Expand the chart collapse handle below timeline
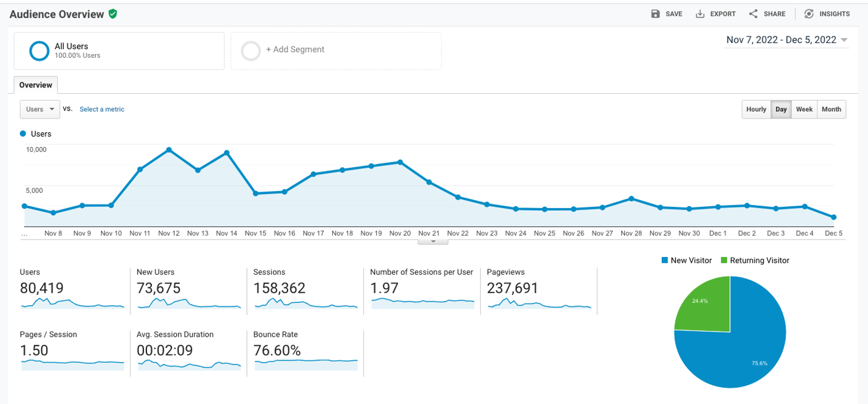Screen dimensions: 868x404 click(x=433, y=241)
